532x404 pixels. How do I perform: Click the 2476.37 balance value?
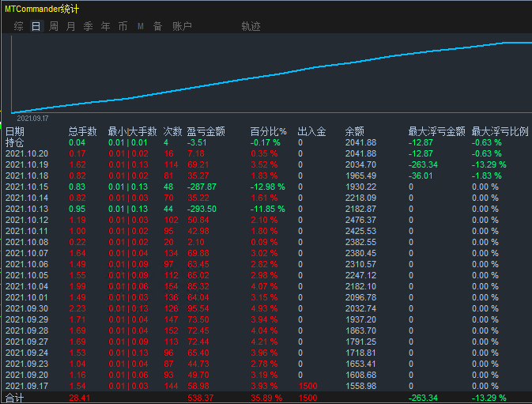(360, 220)
